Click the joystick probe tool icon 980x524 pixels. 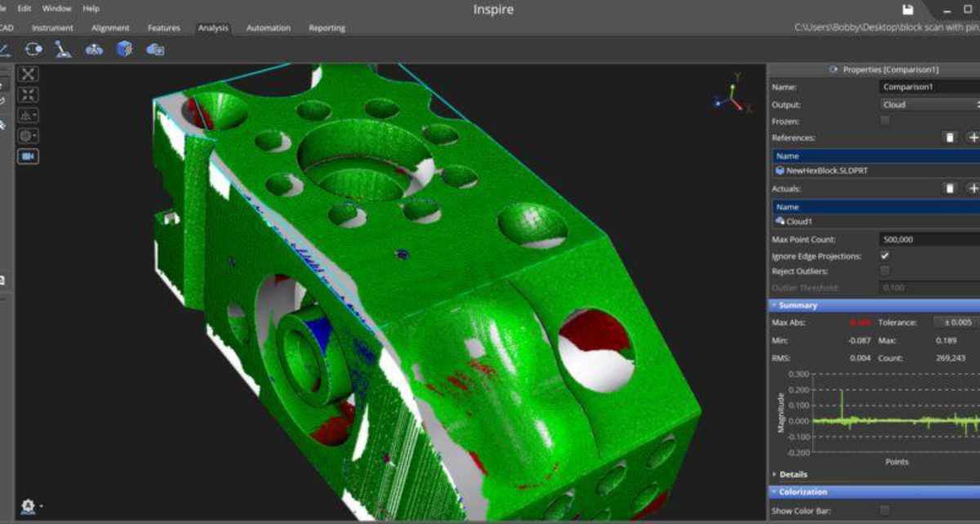coord(63,50)
